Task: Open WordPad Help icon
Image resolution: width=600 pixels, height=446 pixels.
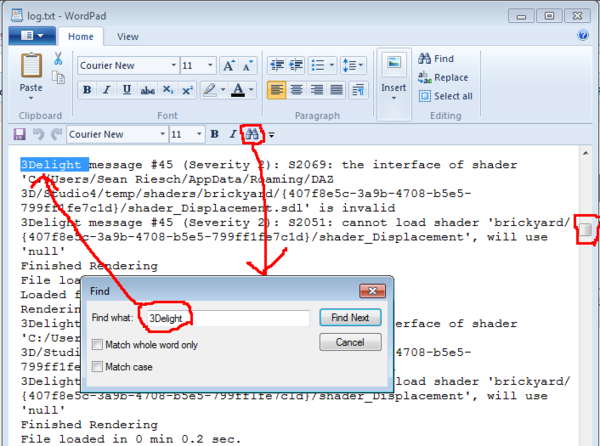Action: click(x=583, y=35)
